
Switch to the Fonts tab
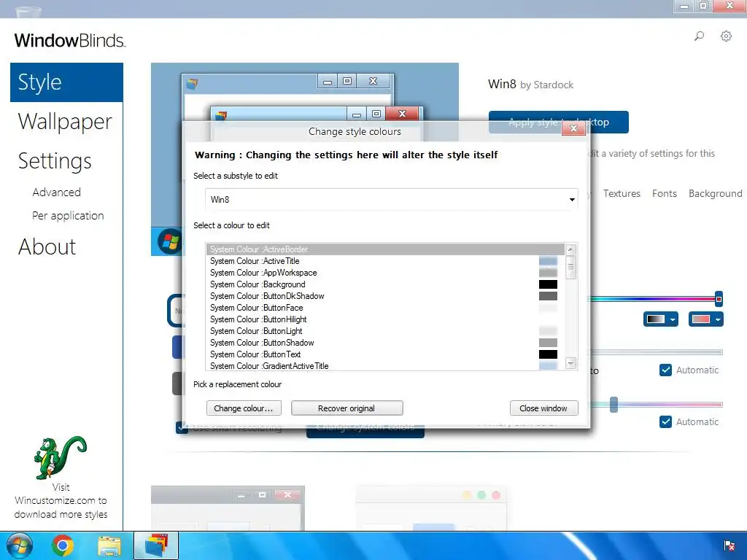point(665,193)
